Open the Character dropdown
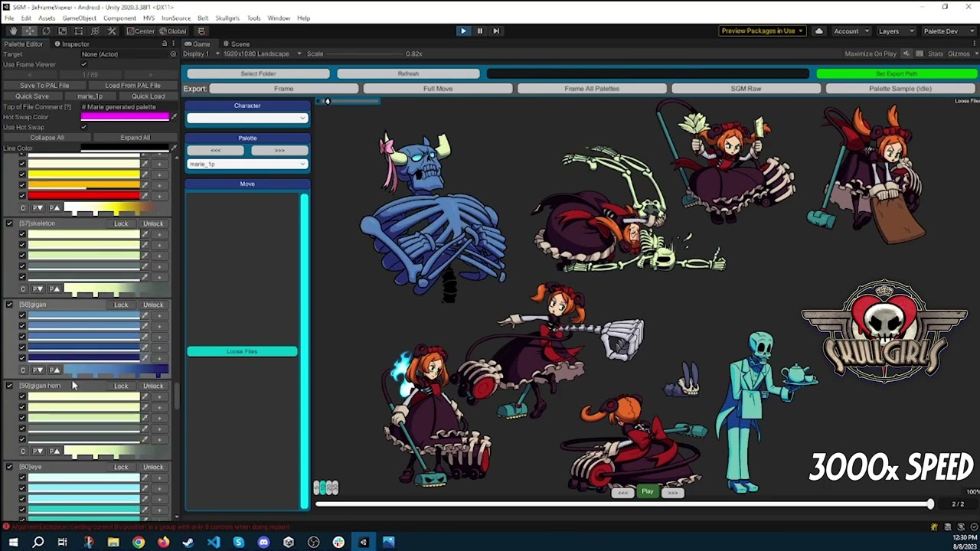This screenshot has height=551, width=980. [247, 118]
